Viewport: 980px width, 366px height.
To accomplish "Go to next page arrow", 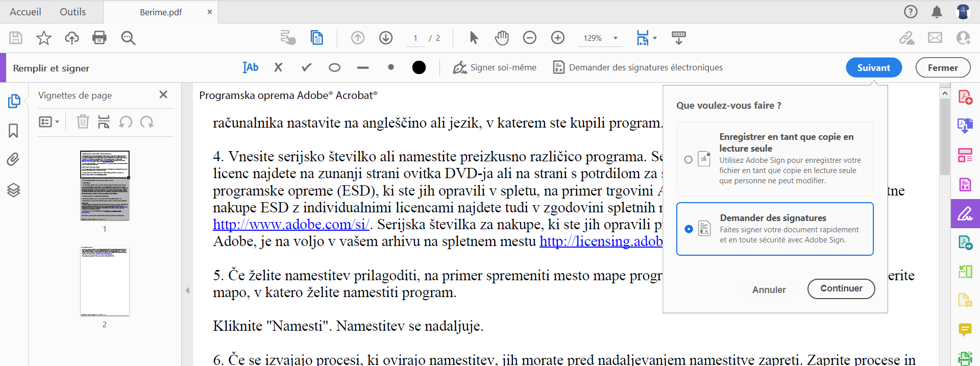I will click(386, 38).
